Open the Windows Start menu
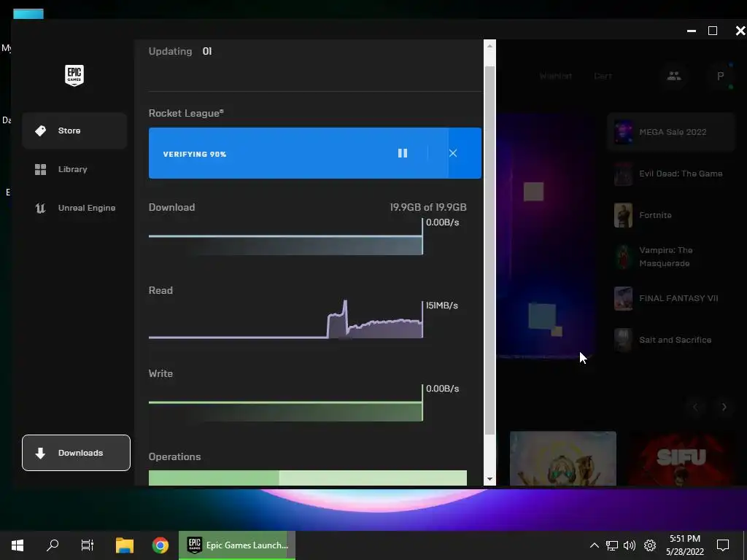This screenshot has height=560, width=747. pyautogui.click(x=18, y=545)
